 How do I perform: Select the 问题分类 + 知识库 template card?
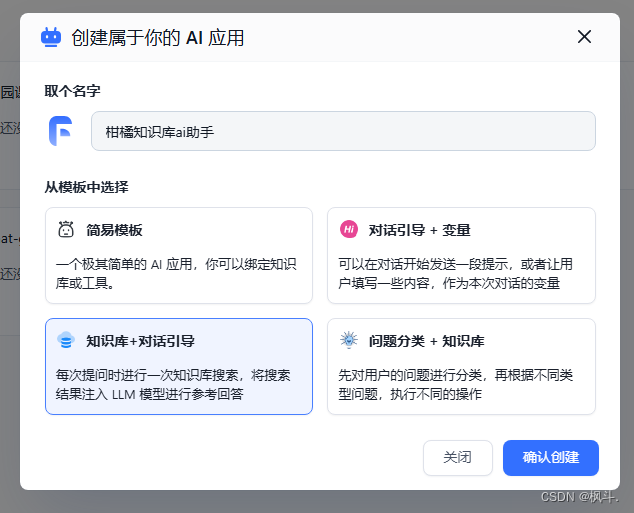point(461,366)
